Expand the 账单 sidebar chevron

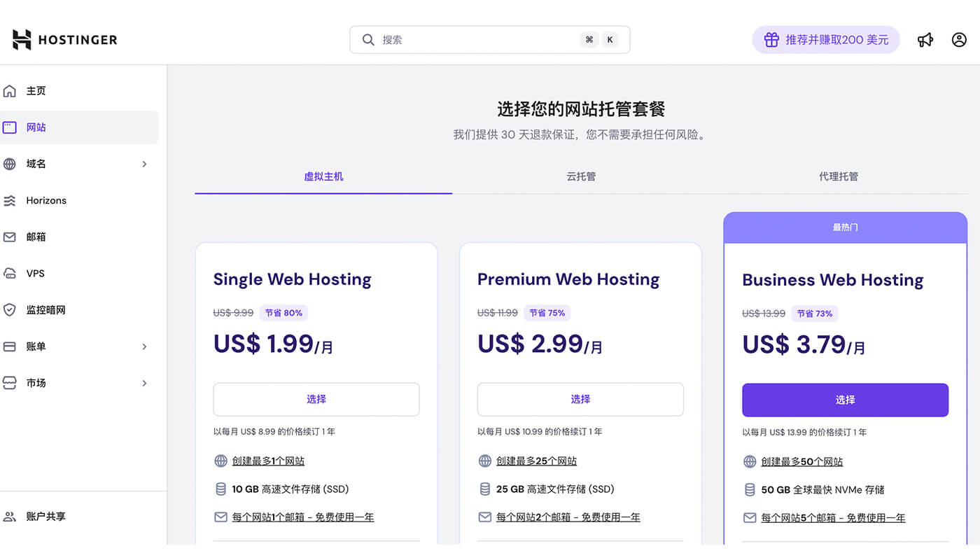tap(144, 346)
